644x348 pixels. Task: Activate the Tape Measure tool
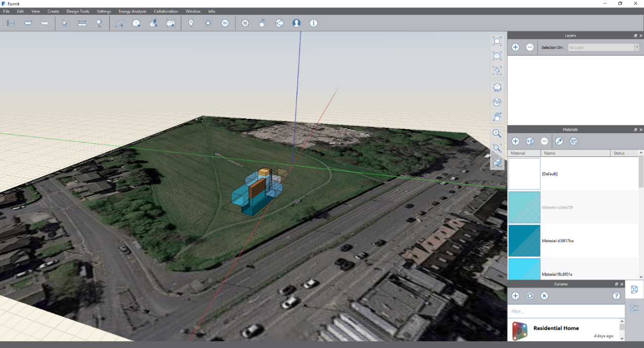click(82, 23)
